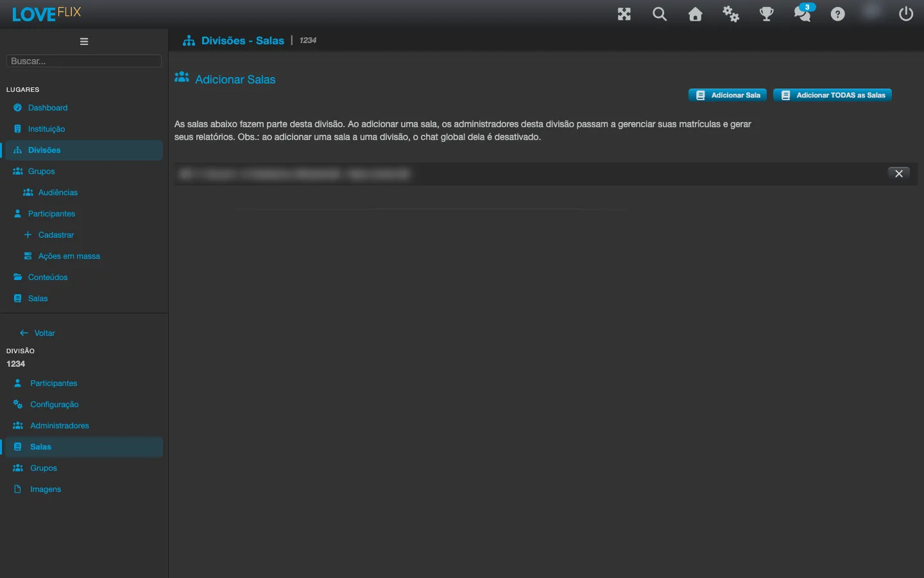This screenshot has height=578, width=924.
Task: Click the Divisões - Salas breadcrumb title
Action: coord(243,40)
